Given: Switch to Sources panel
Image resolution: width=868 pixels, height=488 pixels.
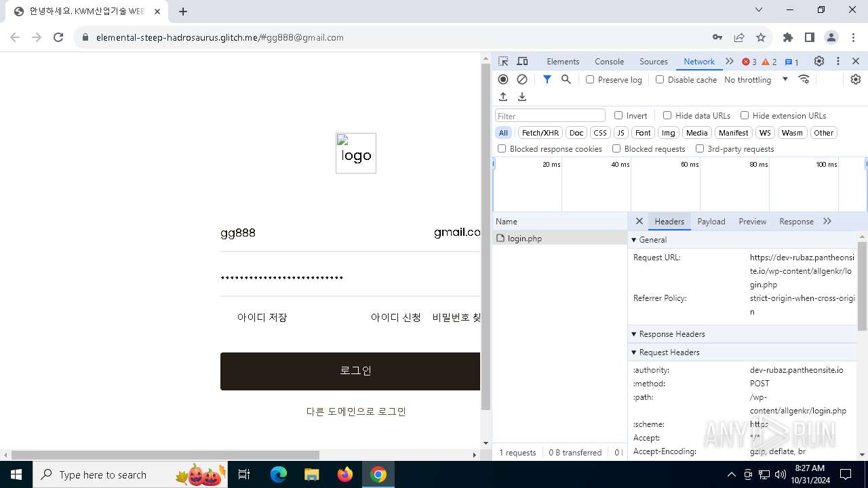Looking at the screenshot, I should (654, 61).
